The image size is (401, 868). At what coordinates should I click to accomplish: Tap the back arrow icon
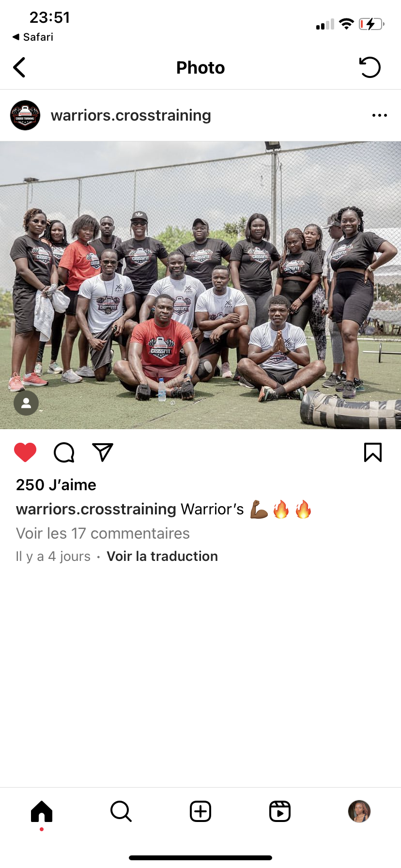pos(19,67)
